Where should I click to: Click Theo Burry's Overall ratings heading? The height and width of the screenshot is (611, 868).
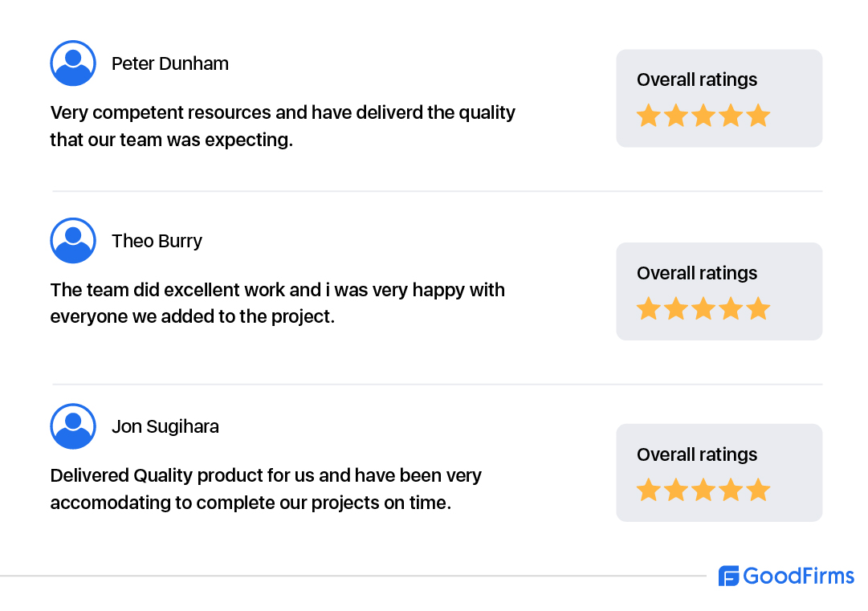697,273
